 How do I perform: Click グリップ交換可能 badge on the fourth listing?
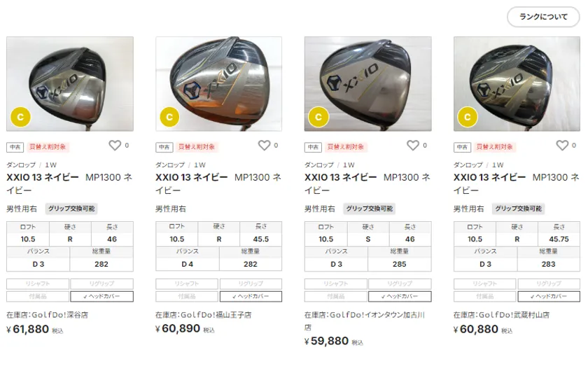(519, 209)
